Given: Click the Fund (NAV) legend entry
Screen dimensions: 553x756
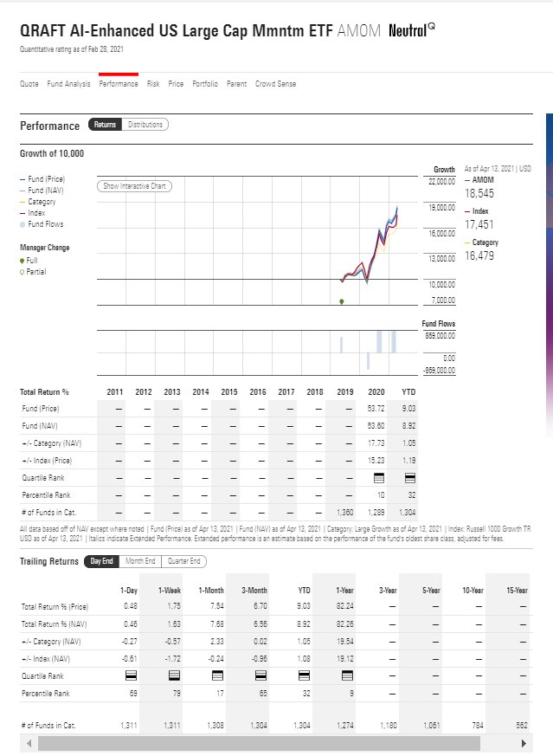Looking at the screenshot, I should pos(42,191).
